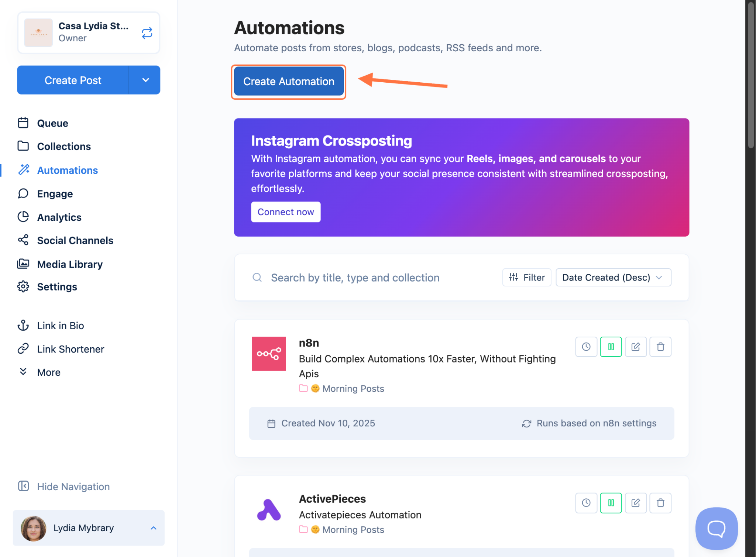The height and width of the screenshot is (557, 756).
Task: Open Create Post dropdown arrow
Action: tap(145, 80)
